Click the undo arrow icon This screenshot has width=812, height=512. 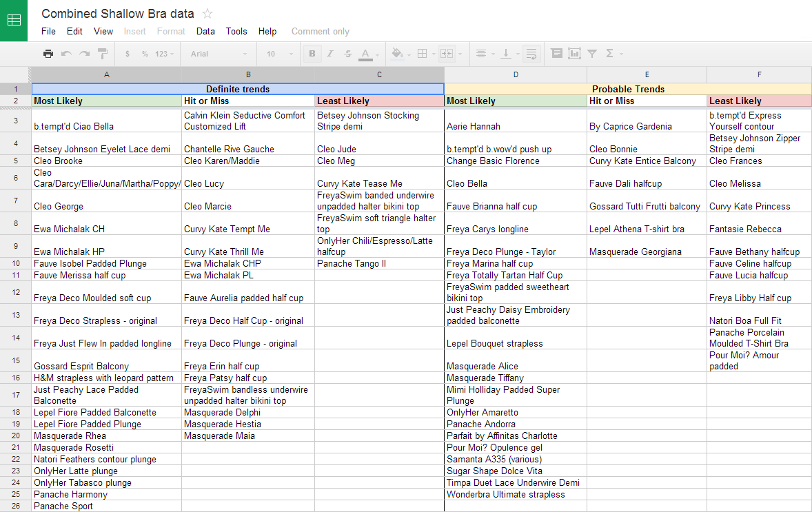tap(66, 53)
